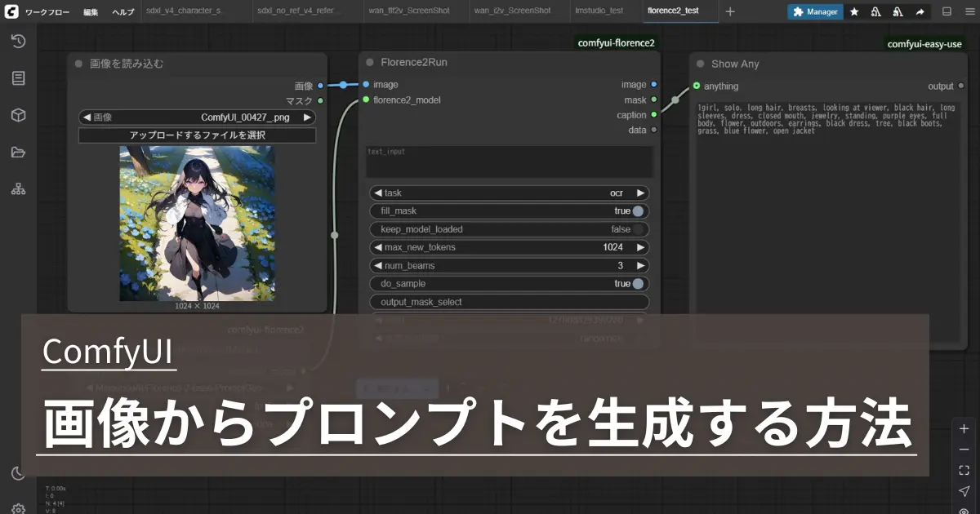
Task: Open the node library sidebar panel
Action: coord(18,78)
